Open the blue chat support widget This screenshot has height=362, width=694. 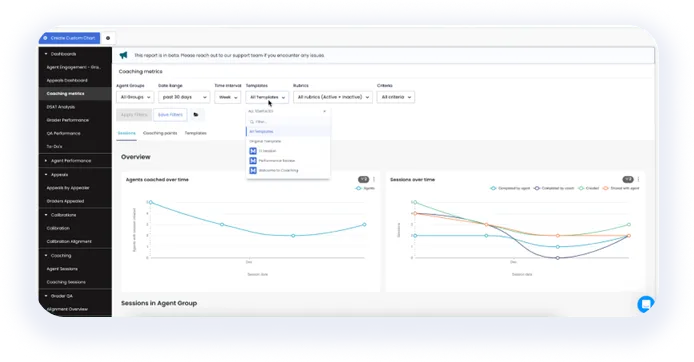click(646, 304)
